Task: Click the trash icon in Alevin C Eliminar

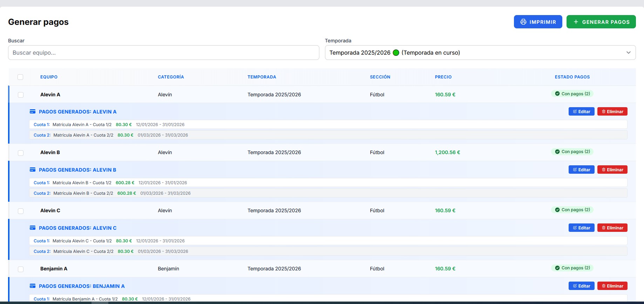Action: click(x=604, y=228)
